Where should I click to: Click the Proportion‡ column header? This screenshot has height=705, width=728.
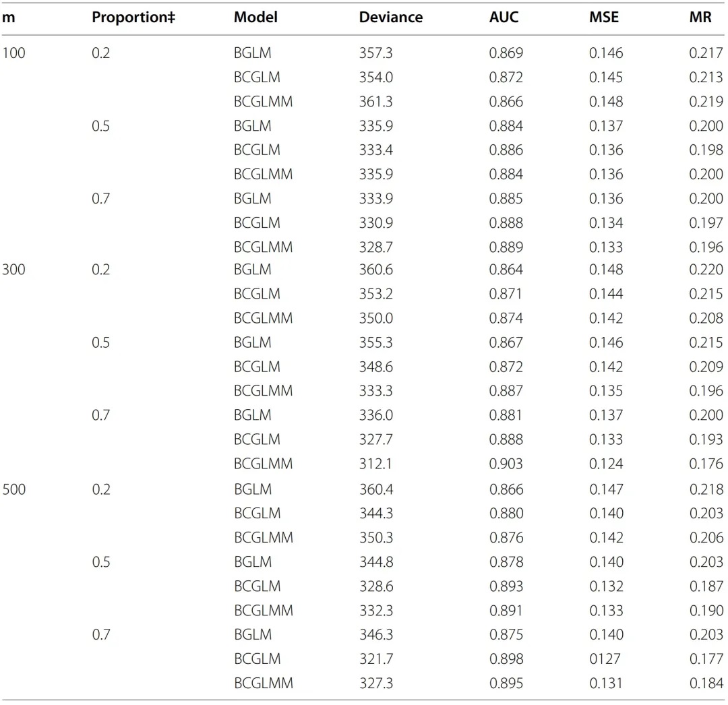pyautogui.click(x=133, y=17)
